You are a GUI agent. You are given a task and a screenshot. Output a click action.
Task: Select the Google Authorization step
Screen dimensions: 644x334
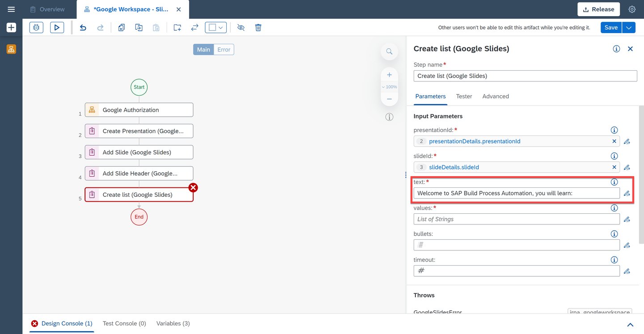click(139, 110)
